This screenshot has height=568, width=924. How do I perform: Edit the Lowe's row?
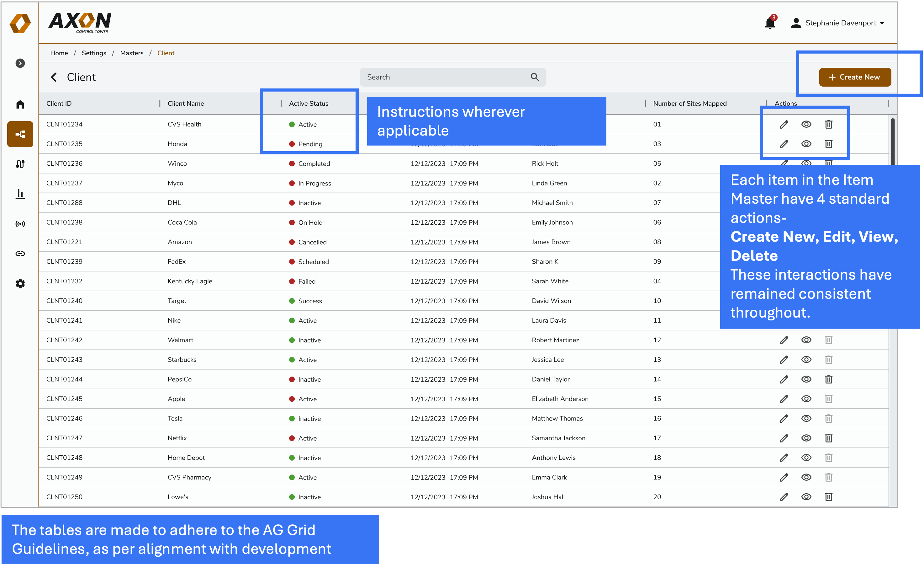click(x=784, y=497)
